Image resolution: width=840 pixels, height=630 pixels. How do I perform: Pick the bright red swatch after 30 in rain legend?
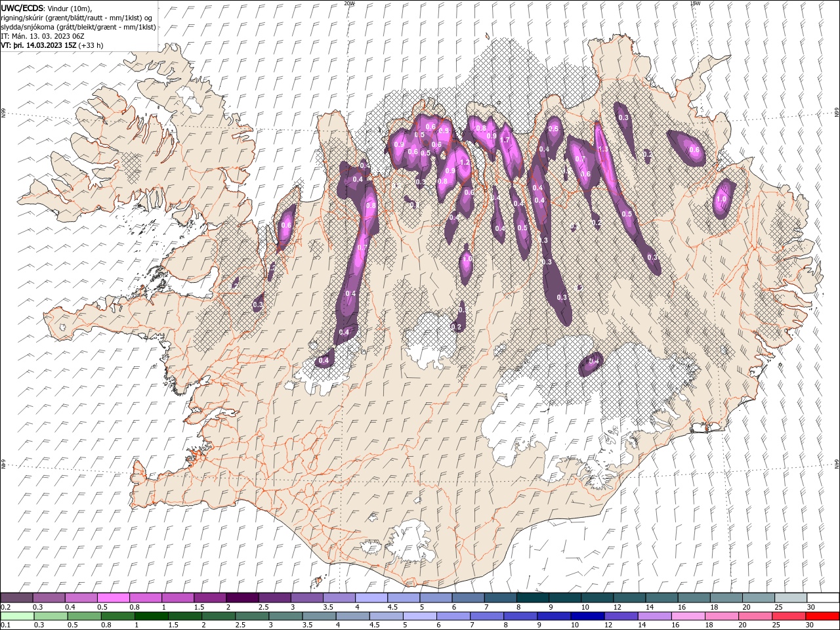coord(822,616)
